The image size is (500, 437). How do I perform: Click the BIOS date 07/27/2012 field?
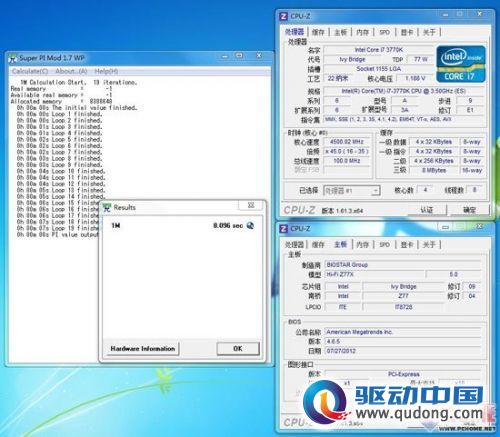point(403,351)
